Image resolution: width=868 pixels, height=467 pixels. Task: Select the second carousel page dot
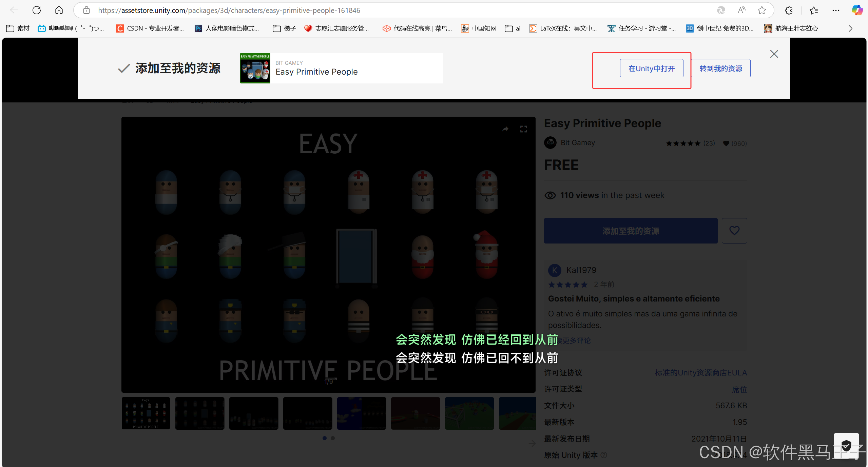[x=333, y=438]
